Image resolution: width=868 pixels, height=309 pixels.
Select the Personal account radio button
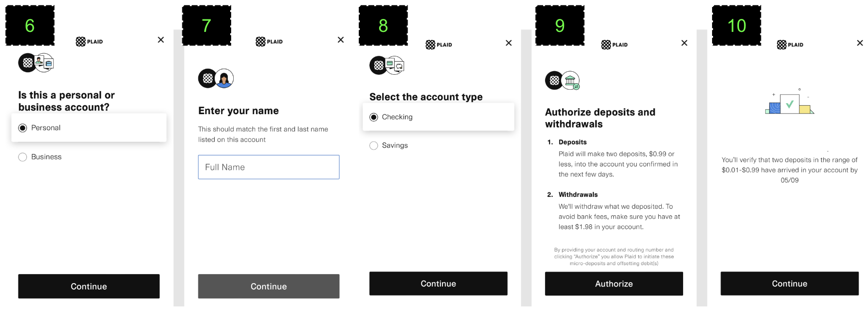22,128
